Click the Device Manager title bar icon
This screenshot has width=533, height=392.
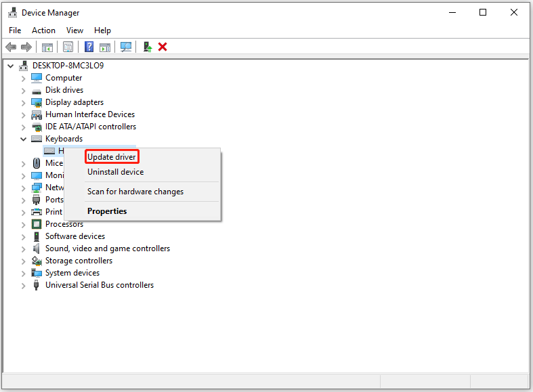(13, 13)
